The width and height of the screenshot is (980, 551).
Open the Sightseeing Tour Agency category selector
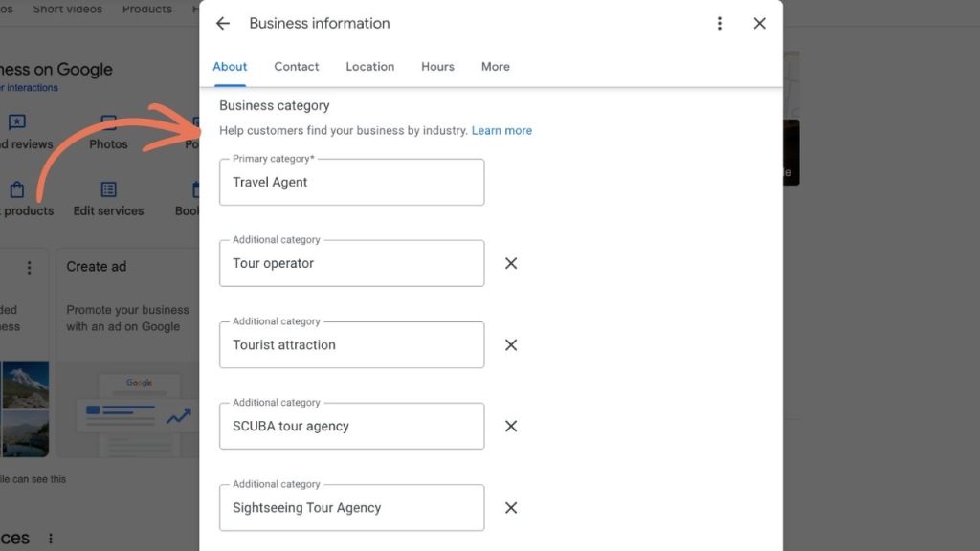(x=351, y=507)
